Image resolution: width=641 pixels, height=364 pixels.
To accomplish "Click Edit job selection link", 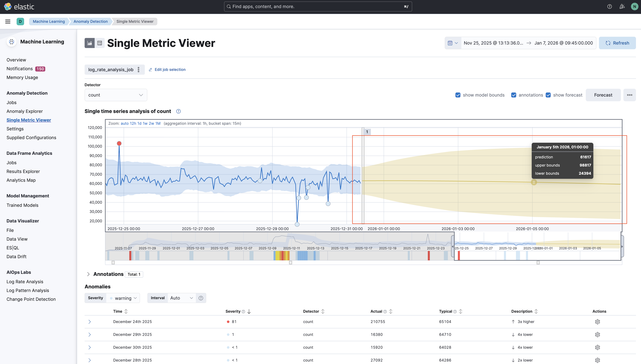I will tap(167, 70).
